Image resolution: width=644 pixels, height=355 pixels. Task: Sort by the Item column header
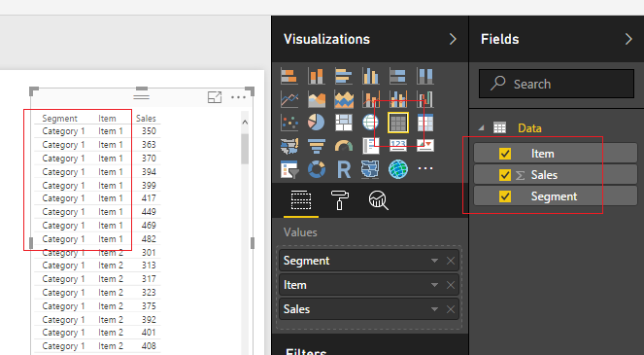pos(107,119)
